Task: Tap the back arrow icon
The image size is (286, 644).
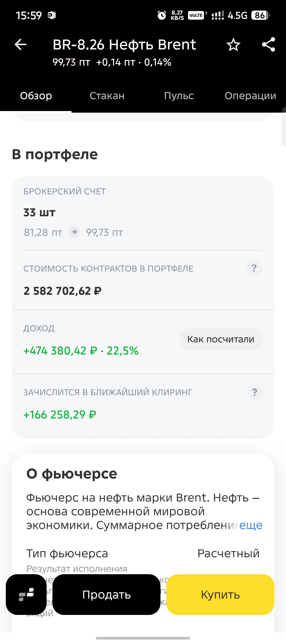Action: pos(20,44)
